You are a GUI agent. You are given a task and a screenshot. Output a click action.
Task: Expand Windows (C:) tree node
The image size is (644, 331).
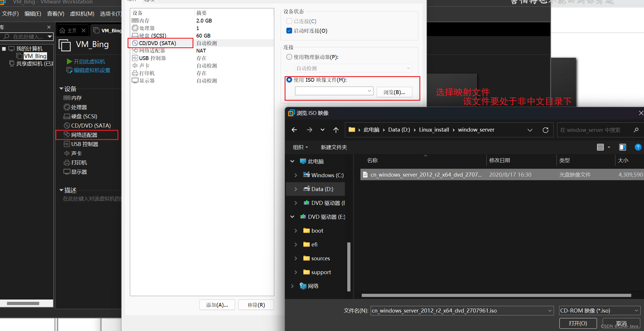tap(296, 175)
